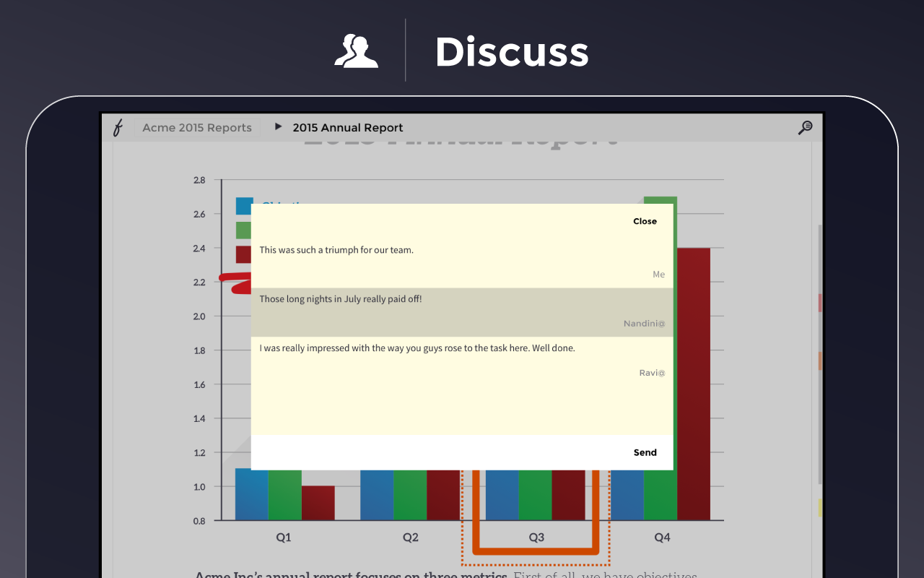Viewport: 924px width, 578px height.
Task: Close the discussion popup
Action: click(645, 221)
